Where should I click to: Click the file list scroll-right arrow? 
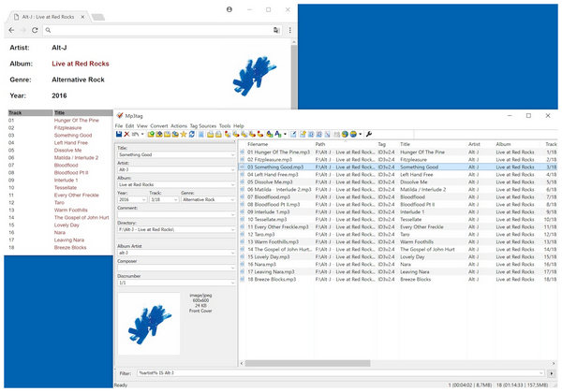point(554,363)
